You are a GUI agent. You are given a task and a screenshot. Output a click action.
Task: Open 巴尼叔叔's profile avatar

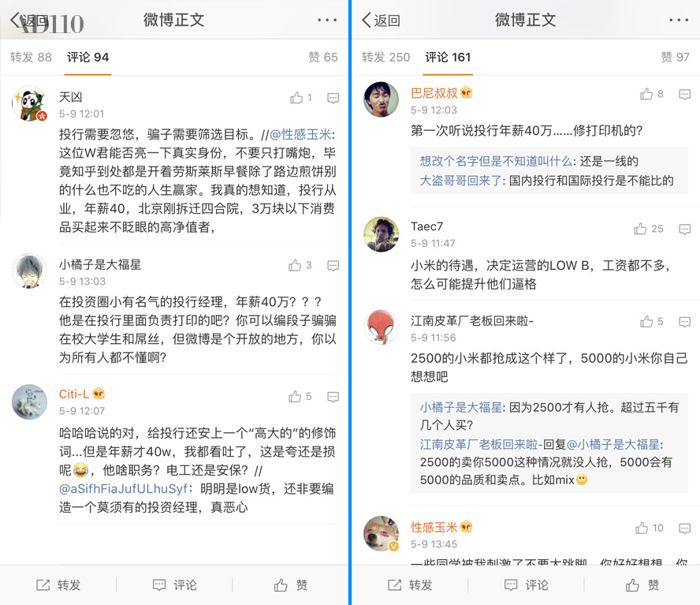point(382,99)
